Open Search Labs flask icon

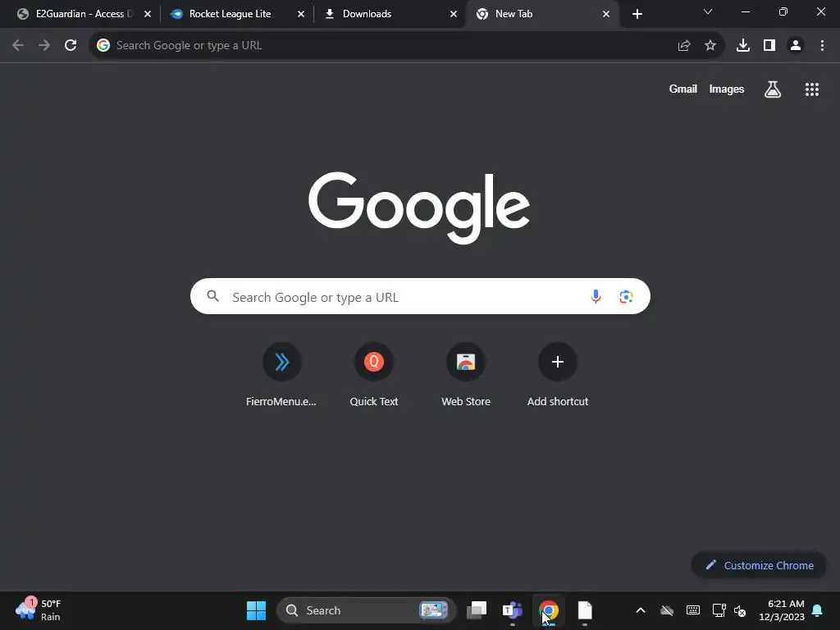tap(773, 89)
